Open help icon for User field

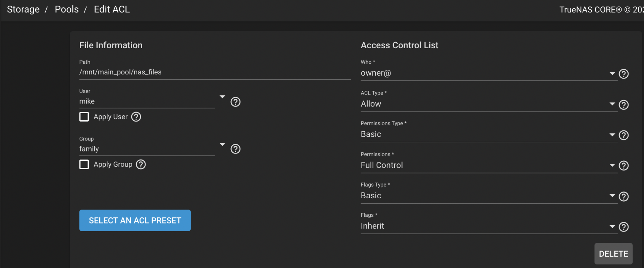(x=235, y=102)
